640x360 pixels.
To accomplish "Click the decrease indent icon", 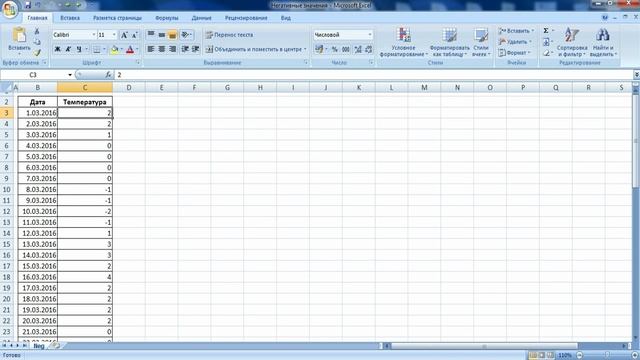I will point(185,49).
